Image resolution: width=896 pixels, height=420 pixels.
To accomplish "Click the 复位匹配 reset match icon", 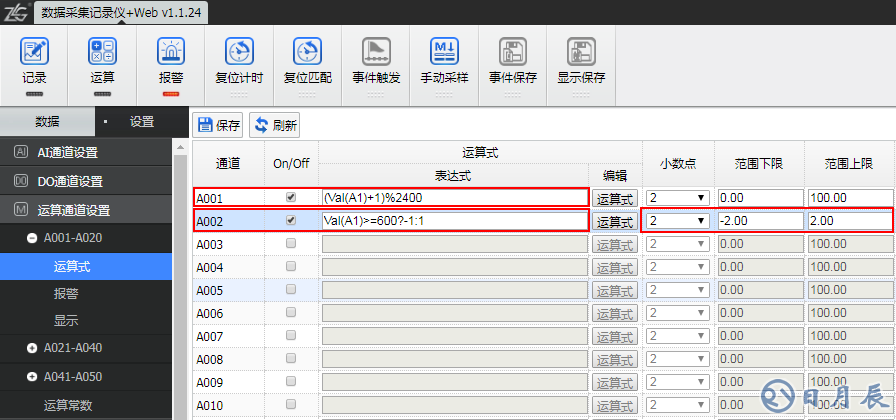I will [x=307, y=52].
